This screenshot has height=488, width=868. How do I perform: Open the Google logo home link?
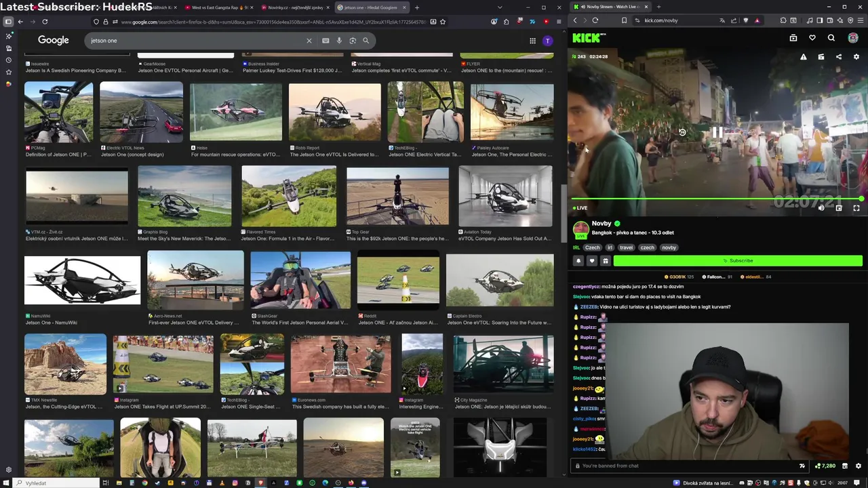(x=54, y=41)
